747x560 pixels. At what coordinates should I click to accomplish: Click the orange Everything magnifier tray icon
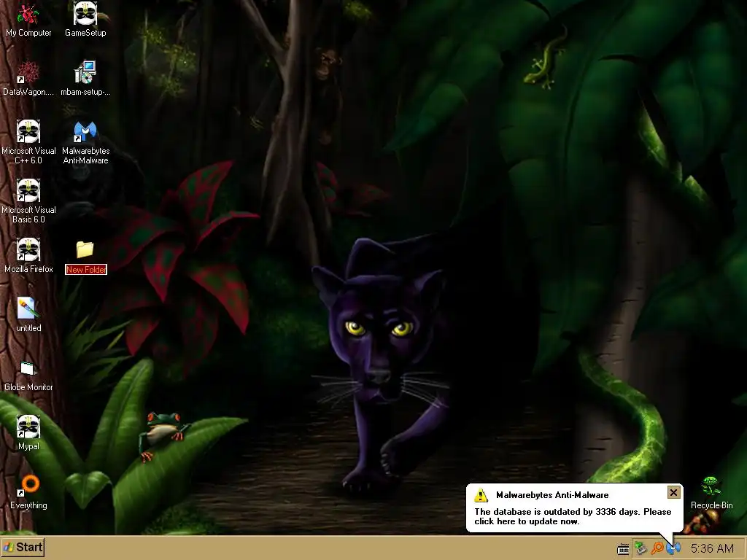(x=657, y=548)
